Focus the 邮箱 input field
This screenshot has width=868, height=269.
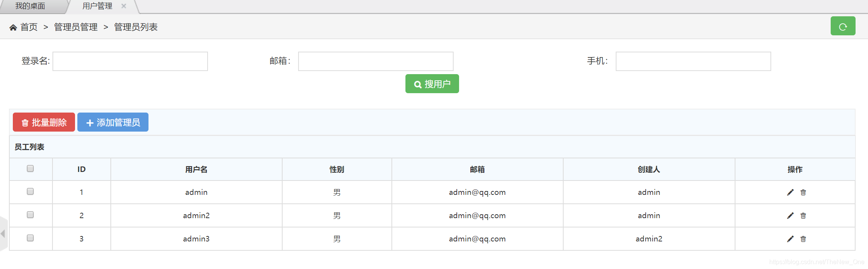[x=376, y=61]
